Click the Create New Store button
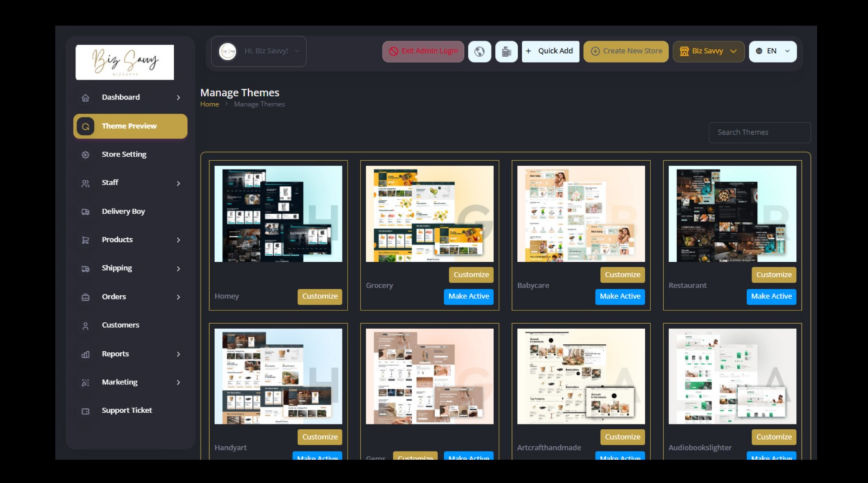The height and width of the screenshot is (483, 868). [x=626, y=52]
